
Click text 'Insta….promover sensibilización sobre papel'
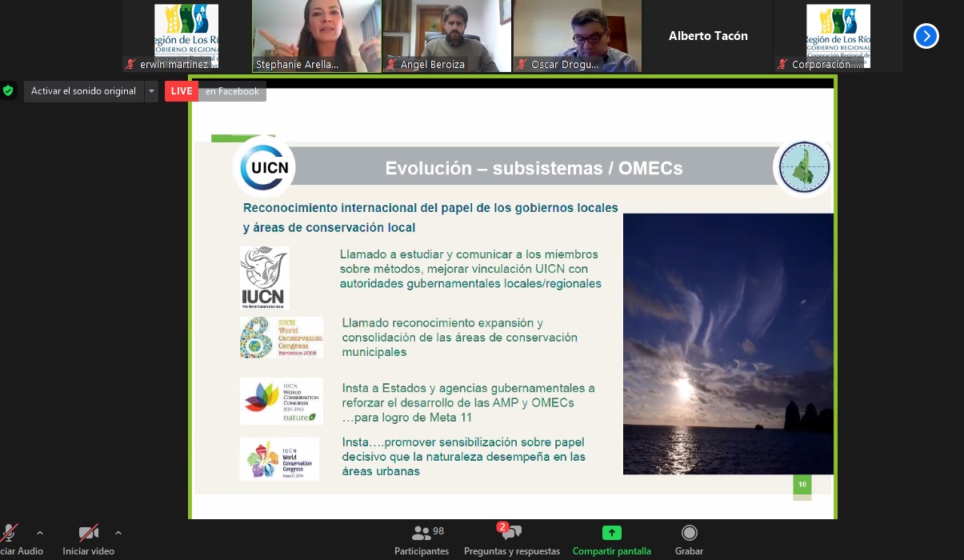click(463, 442)
